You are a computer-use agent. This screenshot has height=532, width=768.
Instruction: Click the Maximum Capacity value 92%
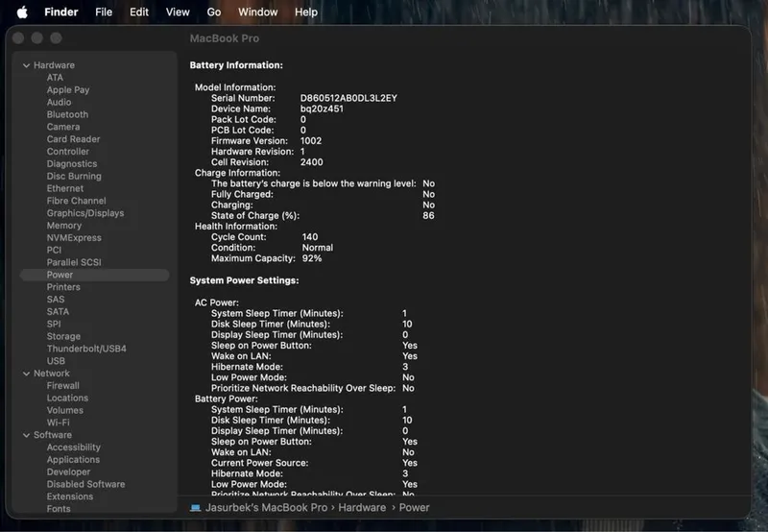point(312,258)
